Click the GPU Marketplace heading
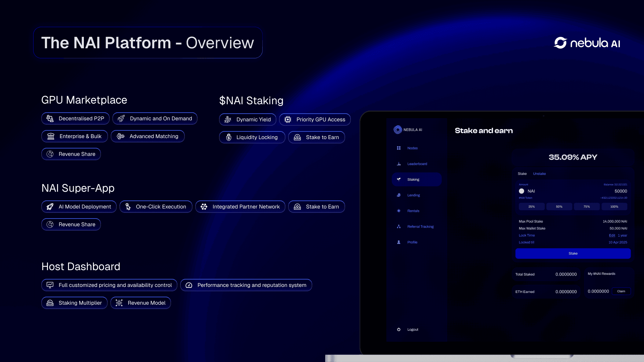Screen dimensions: 644x362 (84, 100)
